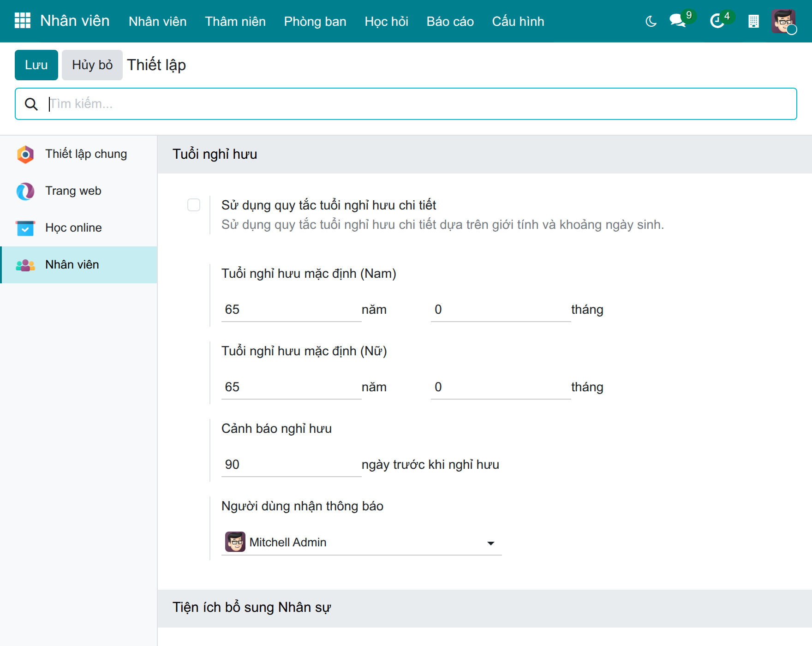Click the Nhân viên app title
The height and width of the screenshot is (646, 812).
[75, 21]
